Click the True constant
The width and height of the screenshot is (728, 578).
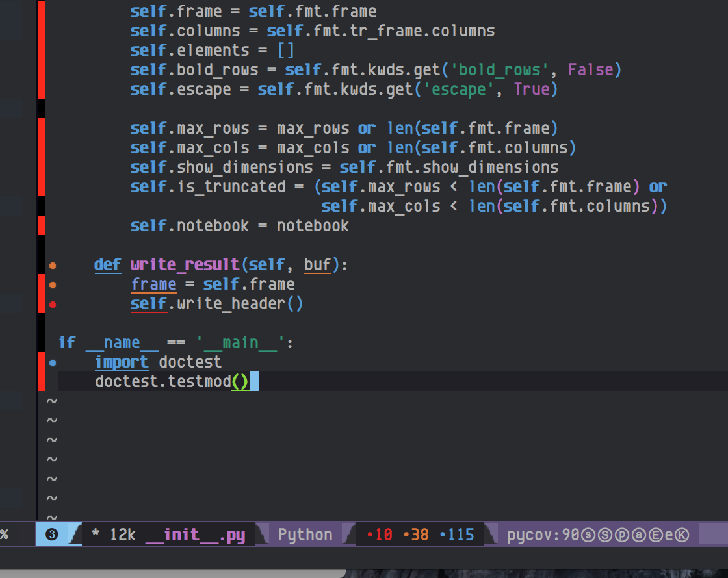point(532,89)
